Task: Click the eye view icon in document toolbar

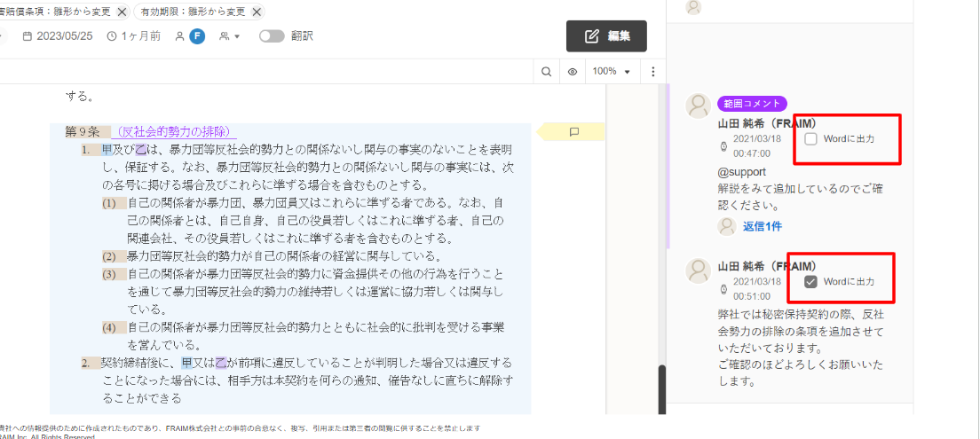Action: (x=573, y=72)
